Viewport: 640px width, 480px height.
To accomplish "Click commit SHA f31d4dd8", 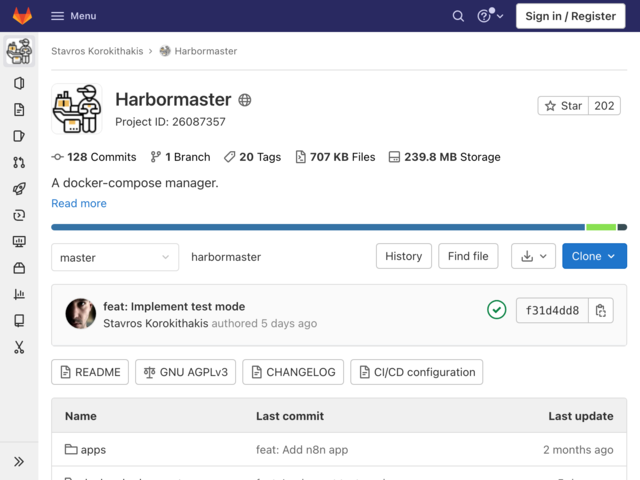I will pos(552,311).
